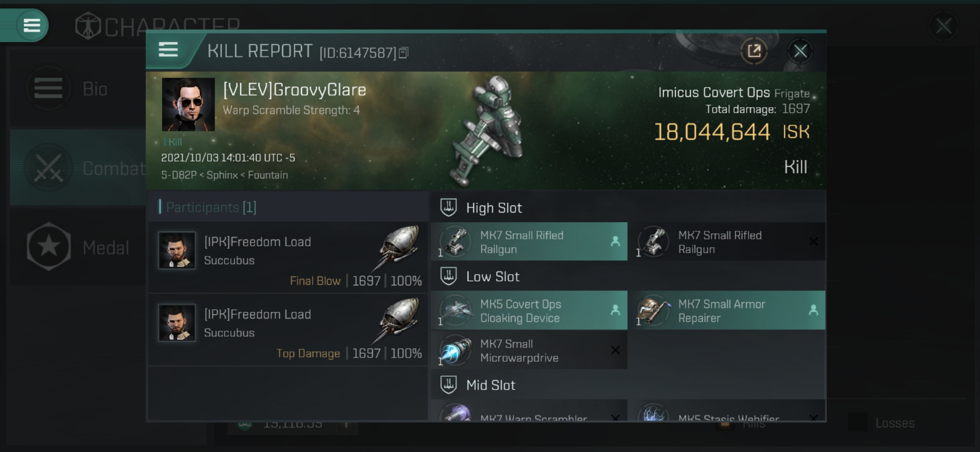Select the MK5 Covert Ops Cloaking Device icon
The image size is (980, 452).
[x=456, y=310]
